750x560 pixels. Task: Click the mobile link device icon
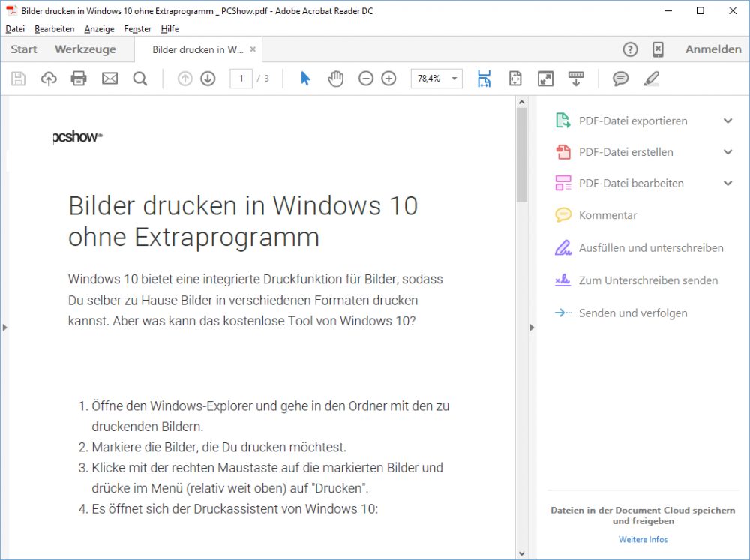[x=658, y=49]
